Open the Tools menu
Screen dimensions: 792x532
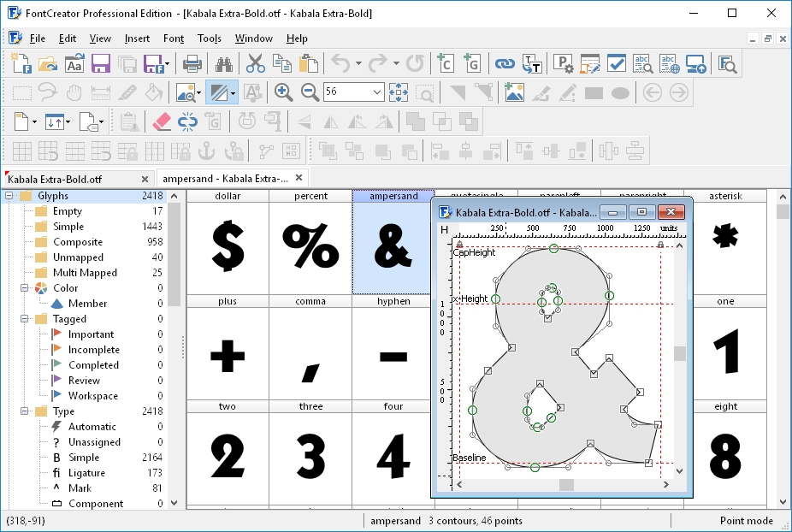pyautogui.click(x=209, y=38)
